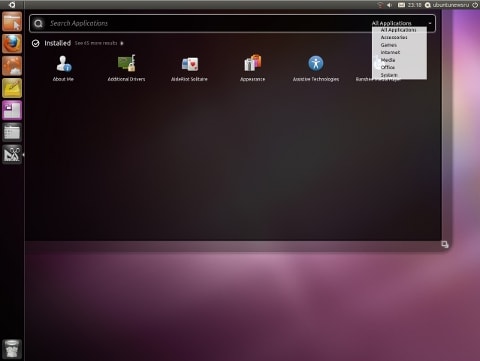Choose System from category list
Image resolution: width=480 pixels, height=361 pixels.
pyautogui.click(x=389, y=75)
